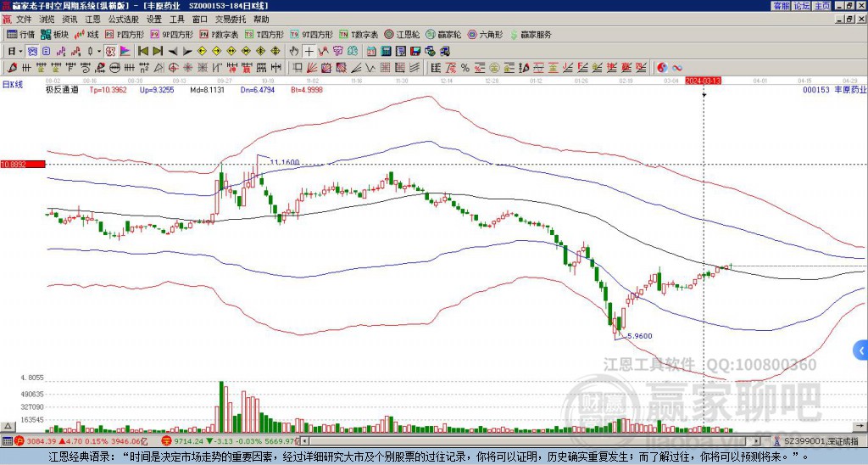Viewport: 868px width, 465px height.
Task: Click the red calendar icon
Action: click(371, 52)
